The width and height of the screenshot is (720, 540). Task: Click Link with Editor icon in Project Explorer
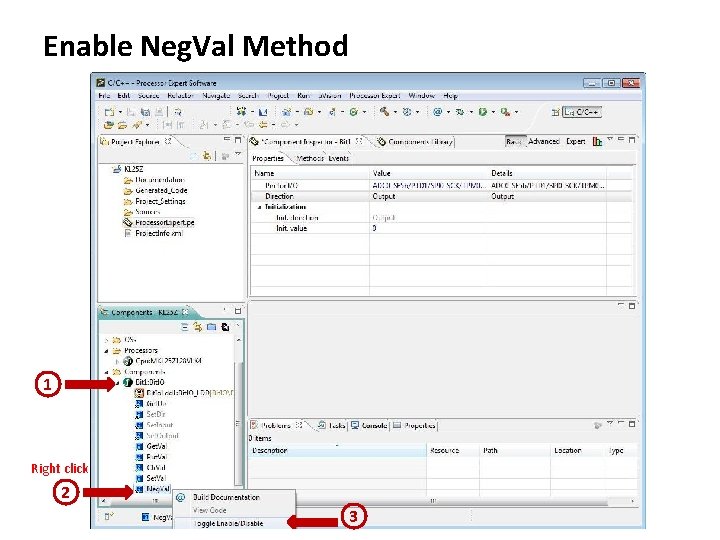point(207,157)
